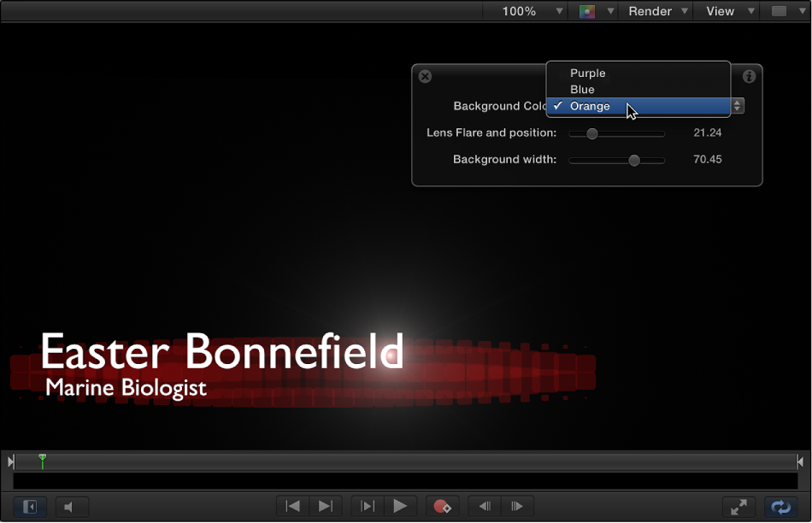The image size is (812, 523).
Task: Step forward one frame
Action: click(515, 506)
